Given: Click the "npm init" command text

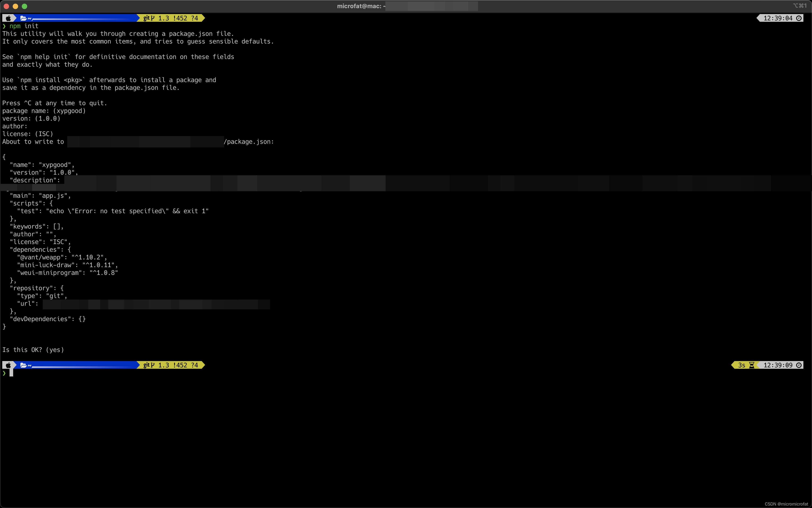Looking at the screenshot, I should (x=24, y=26).
